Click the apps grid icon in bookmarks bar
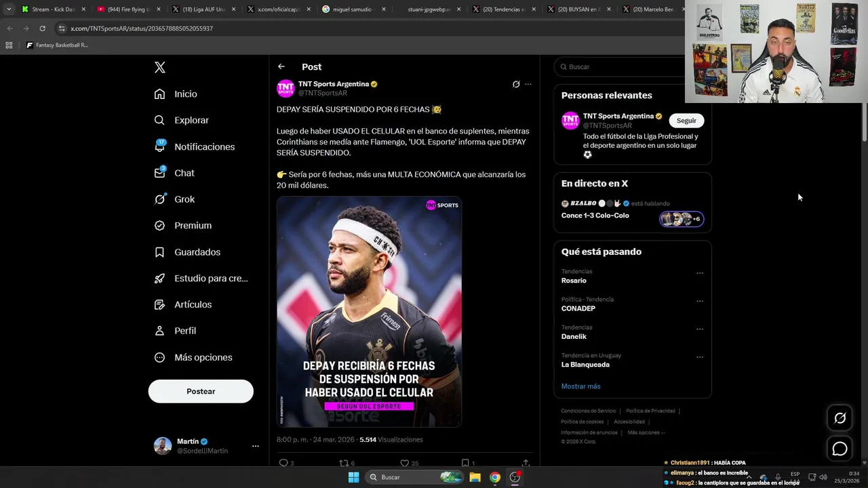This screenshot has height=488, width=868. 9,45
